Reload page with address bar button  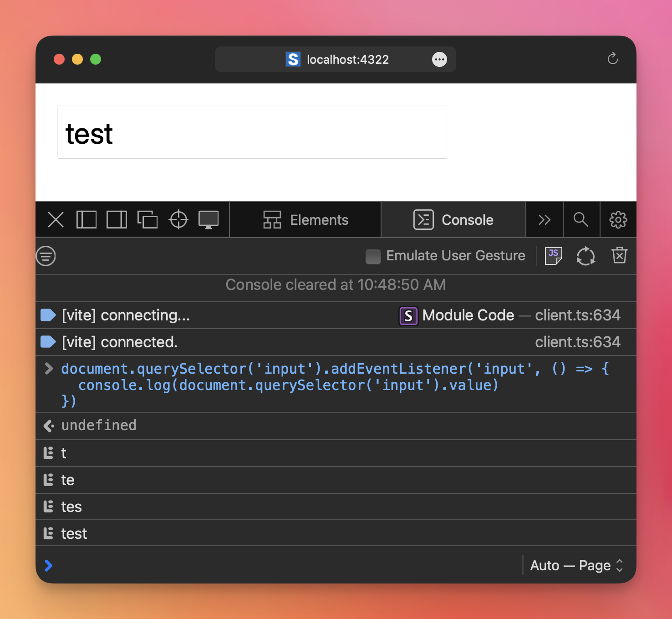(613, 59)
